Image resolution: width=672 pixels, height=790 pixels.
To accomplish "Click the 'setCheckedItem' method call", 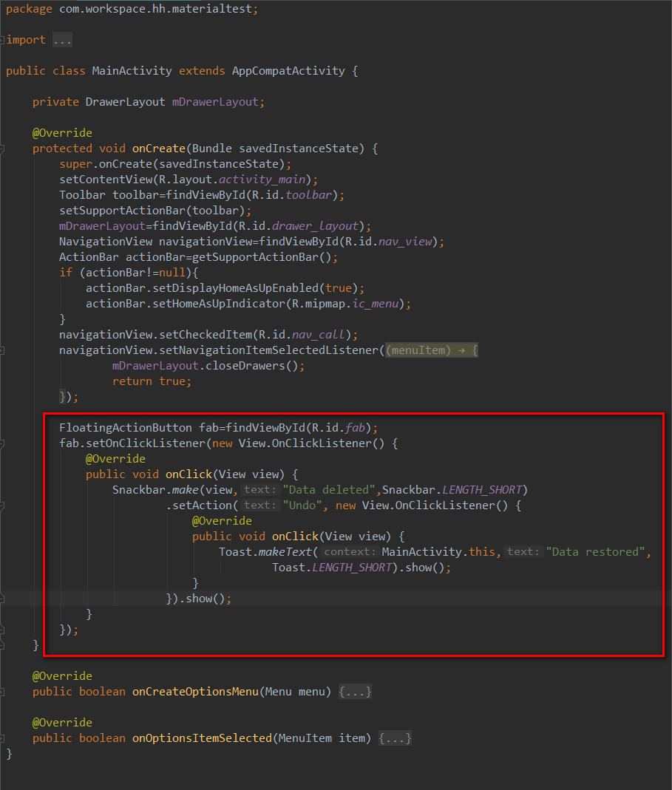I will [206, 335].
